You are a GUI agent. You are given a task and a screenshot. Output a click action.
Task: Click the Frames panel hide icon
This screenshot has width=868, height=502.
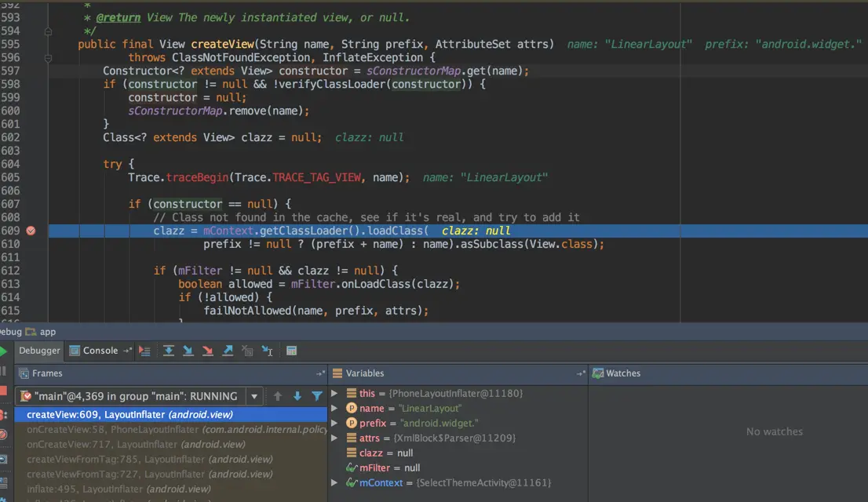pyautogui.click(x=320, y=373)
